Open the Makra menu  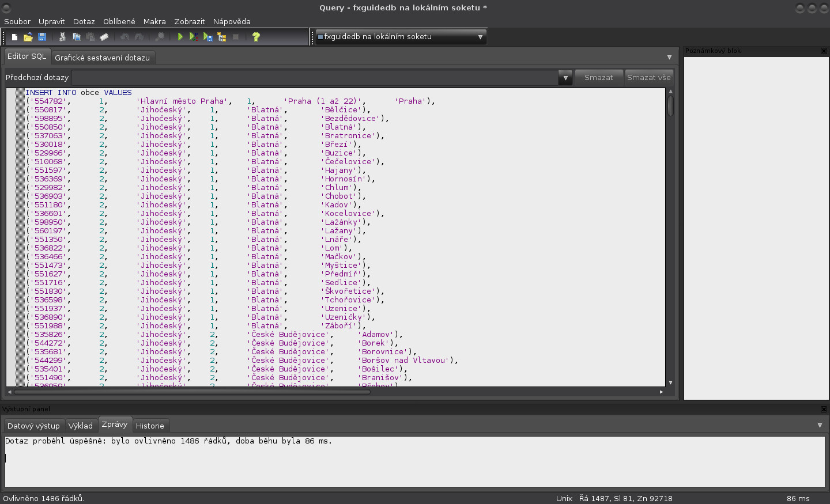click(154, 21)
